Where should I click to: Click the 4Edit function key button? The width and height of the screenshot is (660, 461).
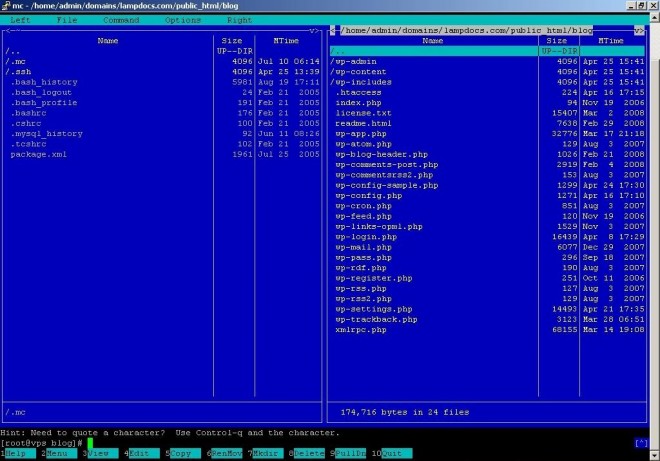coord(142,453)
